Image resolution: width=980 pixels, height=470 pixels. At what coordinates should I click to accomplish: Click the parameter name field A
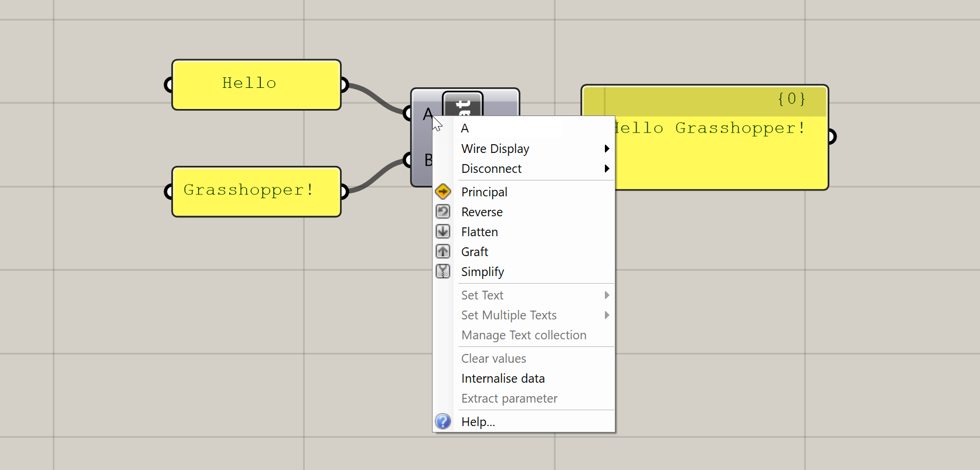pos(510,128)
